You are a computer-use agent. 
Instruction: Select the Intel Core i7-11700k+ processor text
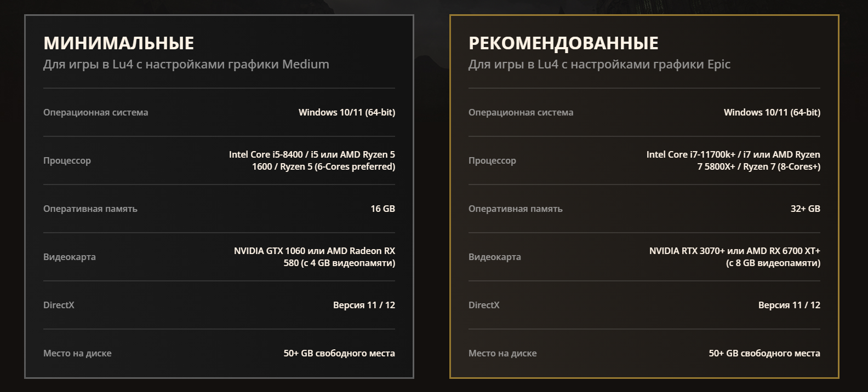pos(733,160)
